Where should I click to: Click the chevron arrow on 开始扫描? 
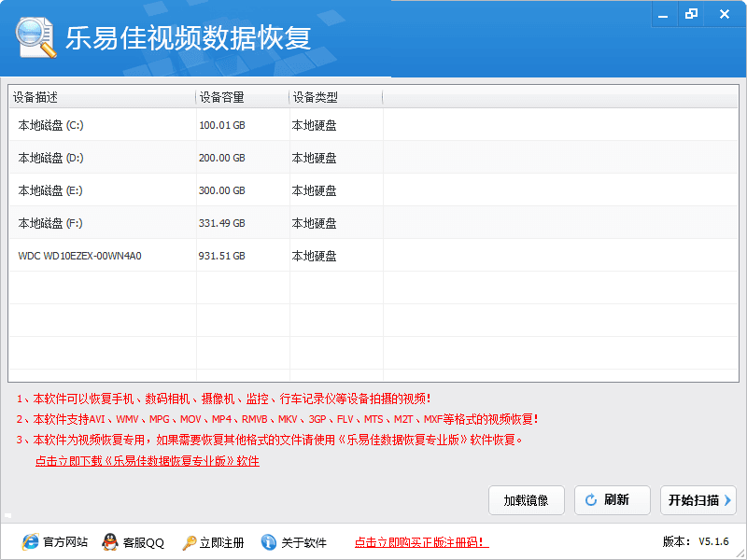click(x=727, y=500)
